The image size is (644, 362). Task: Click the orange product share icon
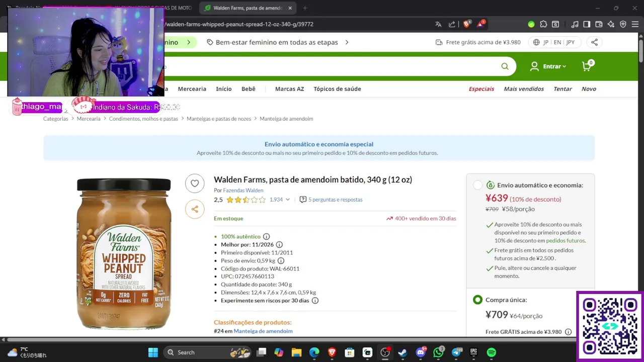pyautogui.click(x=195, y=209)
